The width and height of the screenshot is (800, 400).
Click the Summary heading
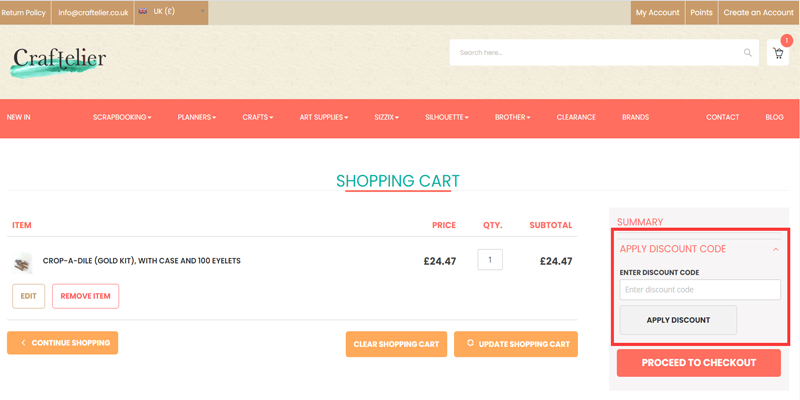(640, 222)
